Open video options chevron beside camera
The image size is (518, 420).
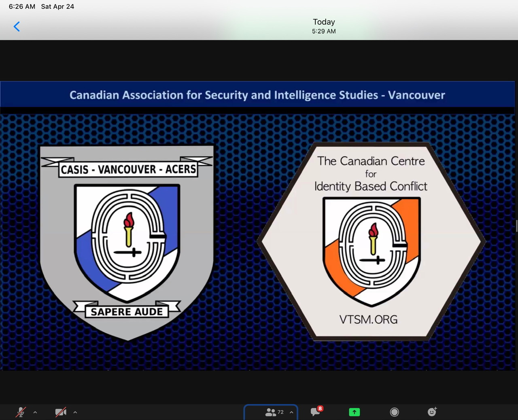coord(75,412)
